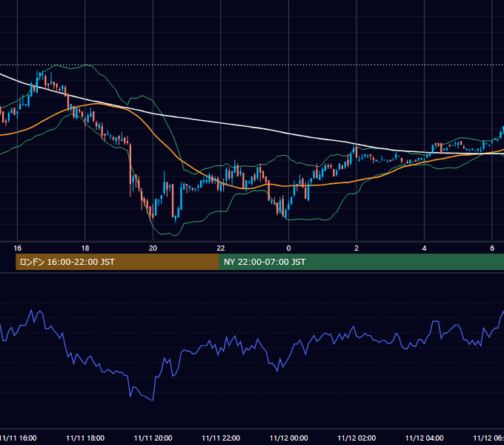Click the 11/11 22:00 date label

(221, 438)
